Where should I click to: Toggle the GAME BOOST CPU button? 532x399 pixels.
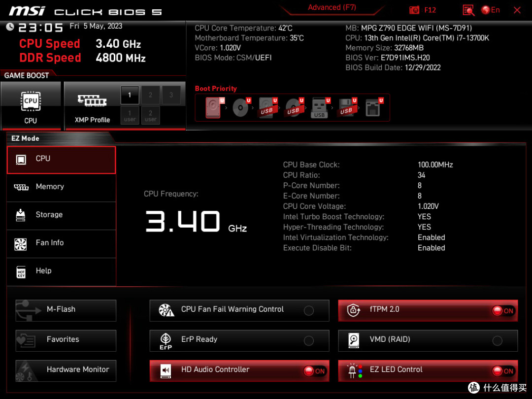click(x=31, y=106)
